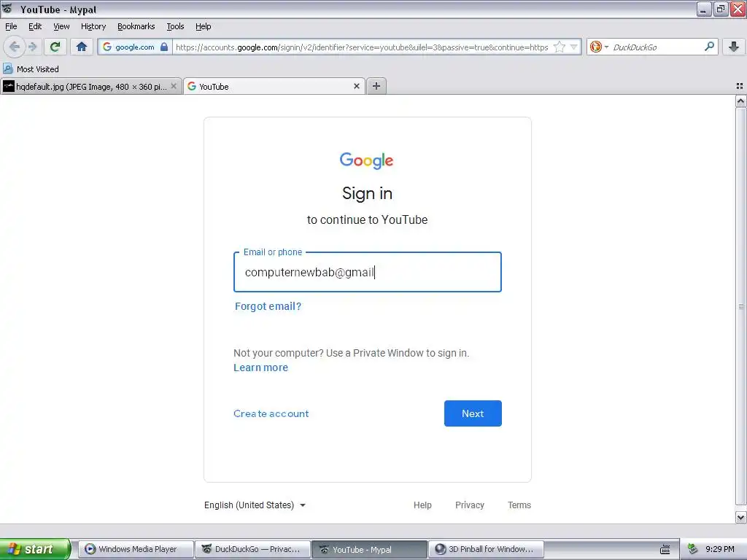Click the padlock security icon
Screen dimensions: 747x560
[164, 47]
